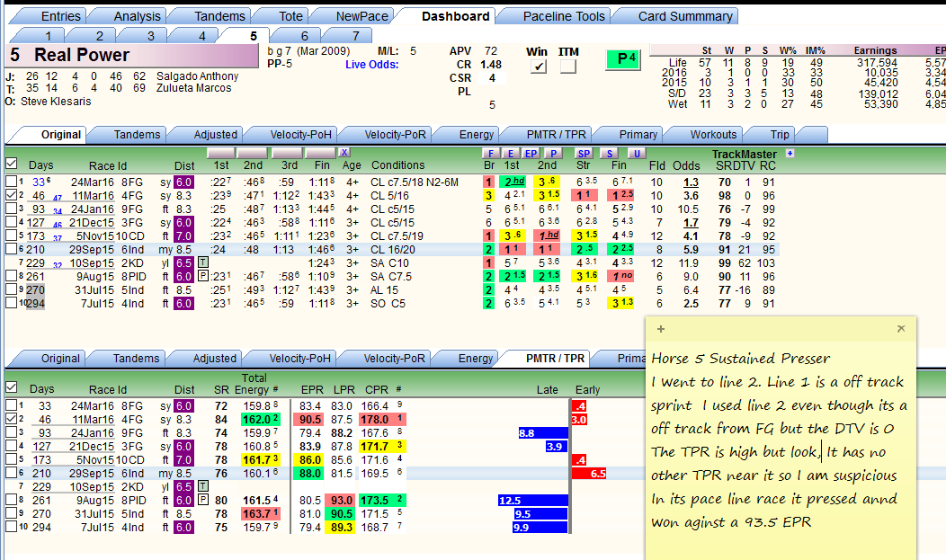The width and height of the screenshot is (946, 560).
Task: Check the 24Mar16 8FG row in the top grid
Action: (11, 182)
